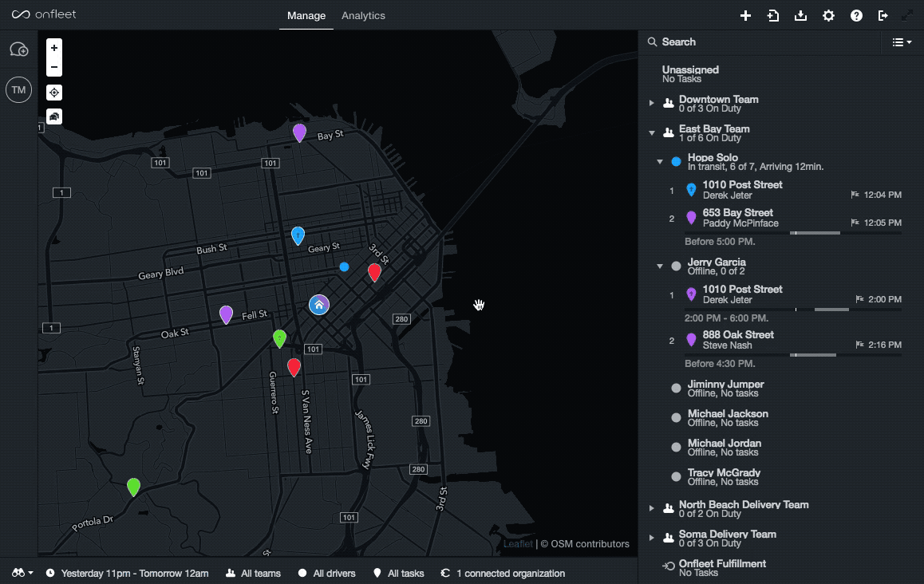Open the import tasks icon in header
This screenshot has width=924, height=584.
773,16
